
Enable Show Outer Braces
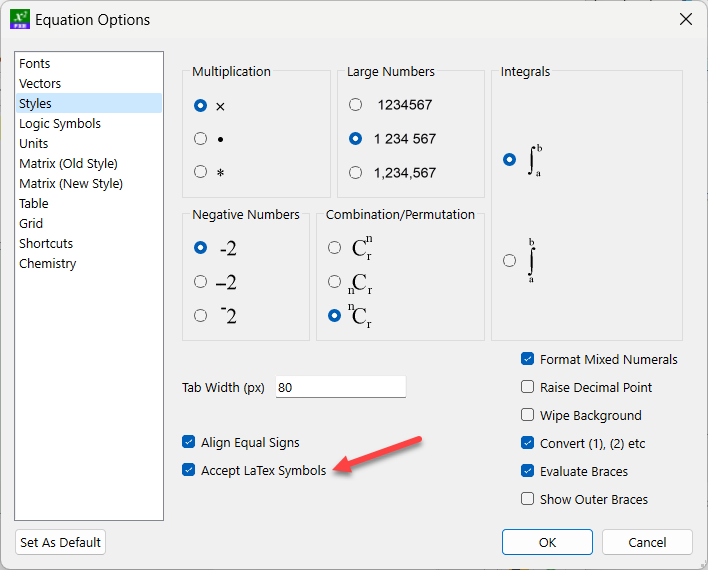527,499
